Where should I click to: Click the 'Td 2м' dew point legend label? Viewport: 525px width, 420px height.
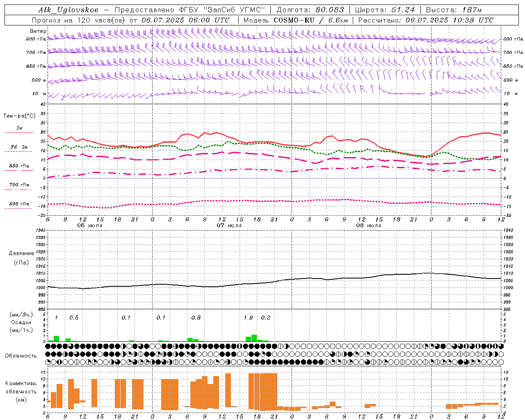coord(19,147)
